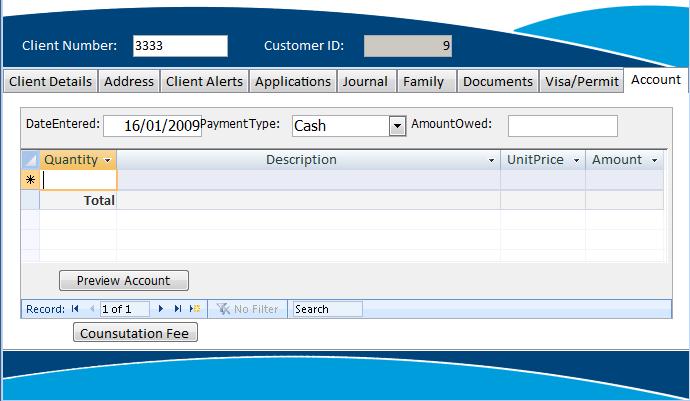The height and width of the screenshot is (401, 690).
Task: Open the Documents tab
Action: (x=498, y=81)
